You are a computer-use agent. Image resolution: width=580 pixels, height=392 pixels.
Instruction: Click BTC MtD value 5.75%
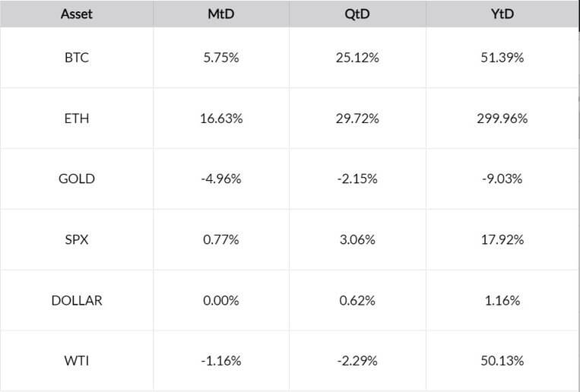tap(221, 58)
